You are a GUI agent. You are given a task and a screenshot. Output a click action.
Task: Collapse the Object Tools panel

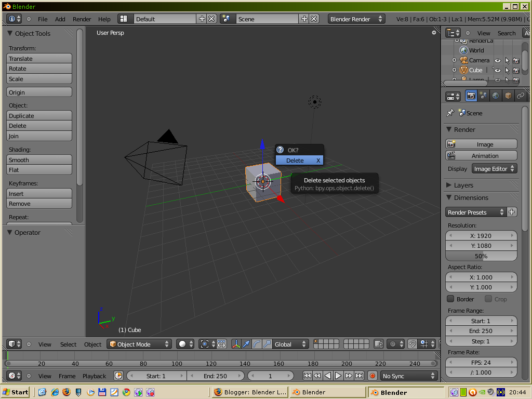click(10, 33)
